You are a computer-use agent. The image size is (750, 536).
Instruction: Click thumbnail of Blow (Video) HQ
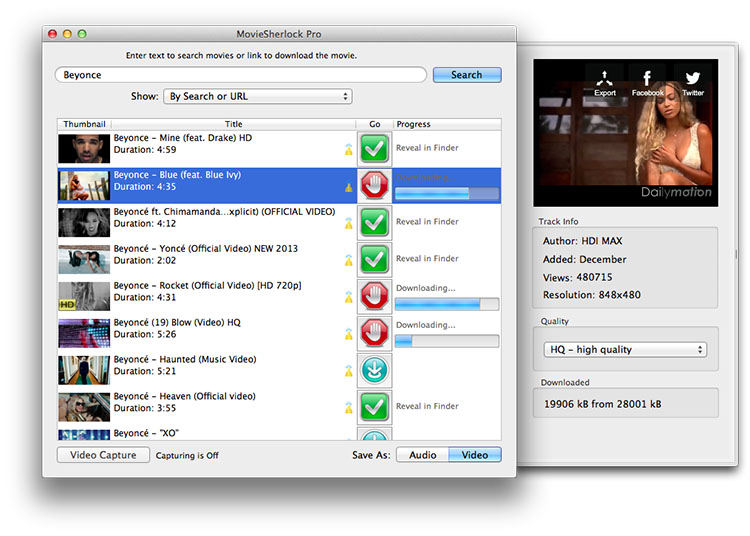pos(84,333)
